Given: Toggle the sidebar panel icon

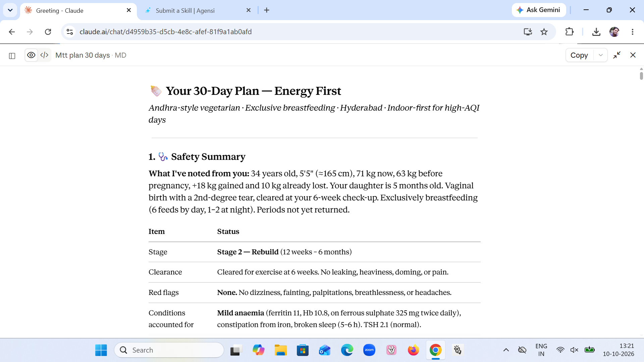Looking at the screenshot, I should [x=12, y=56].
